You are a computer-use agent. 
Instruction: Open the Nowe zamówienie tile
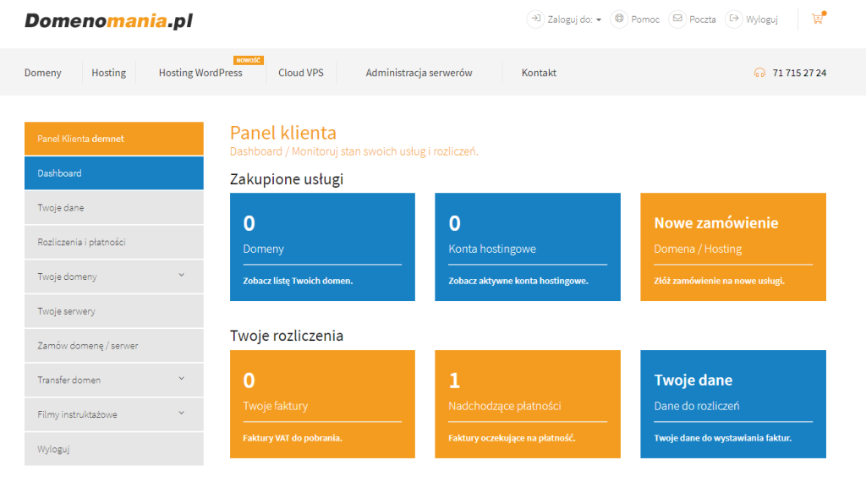pos(732,246)
